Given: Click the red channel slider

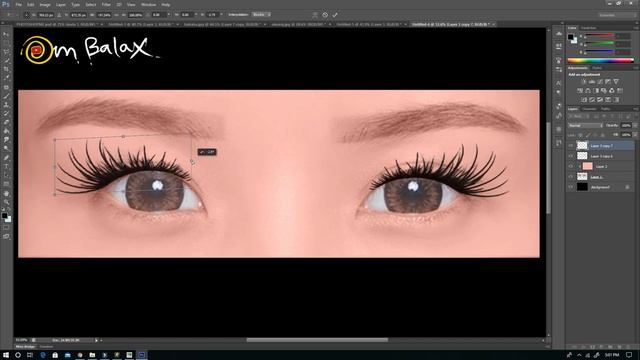Looking at the screenshot, I should pyautogui.click(x=600, y=36).
